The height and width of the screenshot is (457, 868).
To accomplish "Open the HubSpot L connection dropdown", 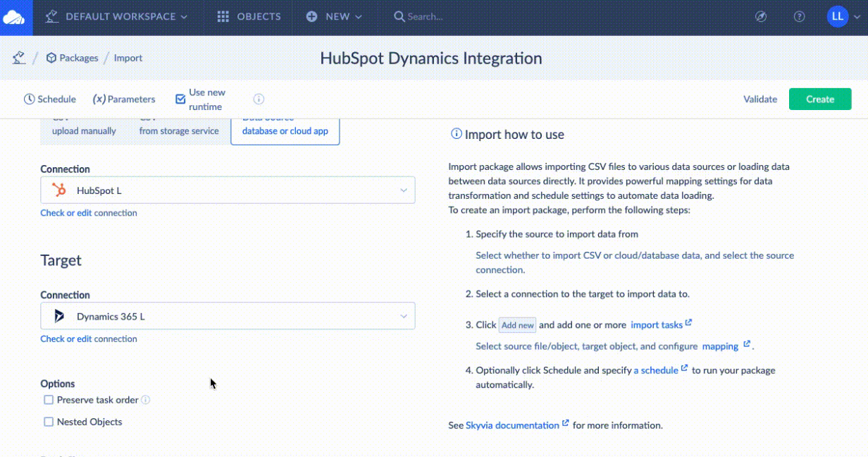I will pyautogui.click(x=404, y=190).
